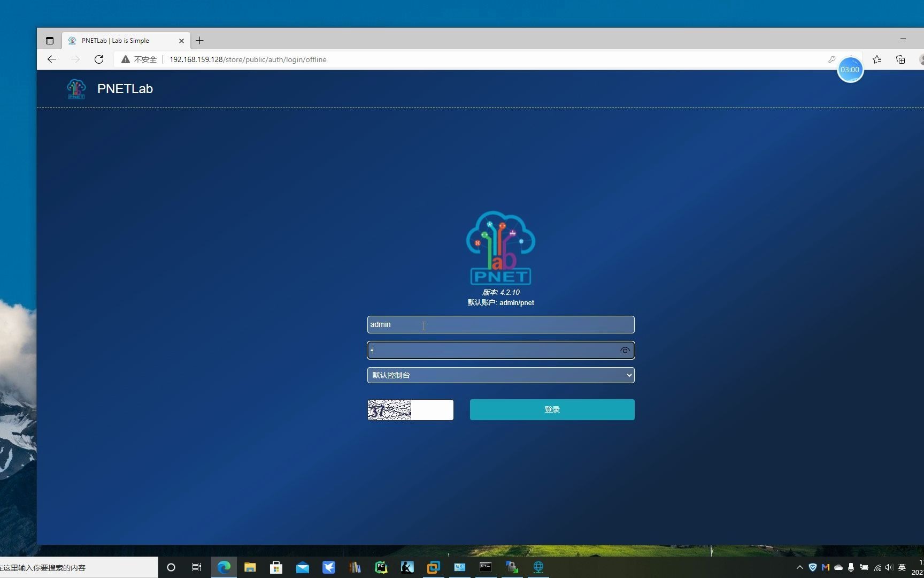Toggle password visibility with the eye icon
Viewport: 924px width, 578px height.
pyautogui.click(x=625, y=350)
